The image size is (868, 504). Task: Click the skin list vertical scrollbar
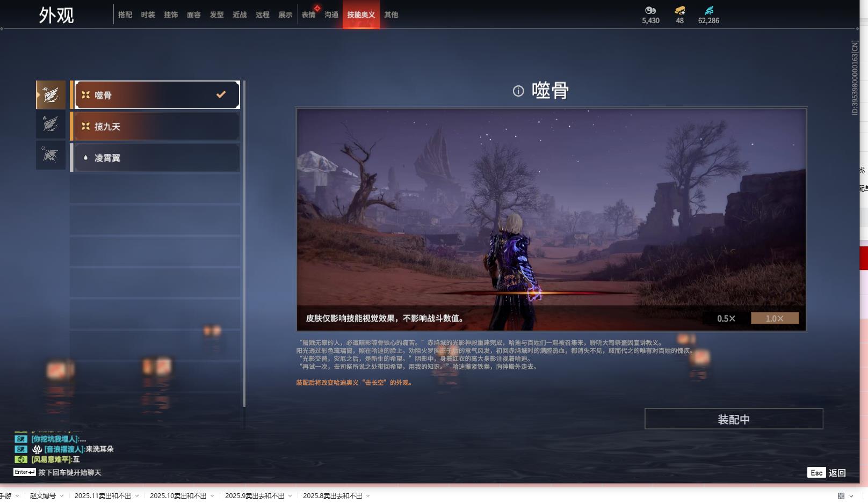(244, 244)
